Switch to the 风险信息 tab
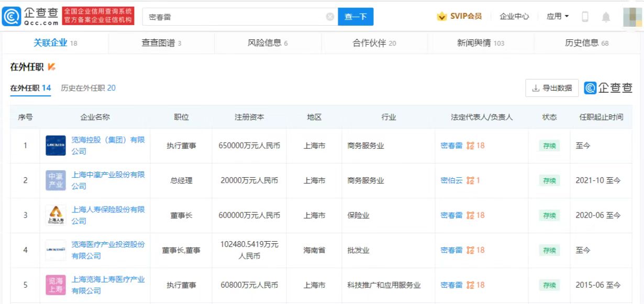This screenshot has height=304, width=644. click(x=268, y=43)
